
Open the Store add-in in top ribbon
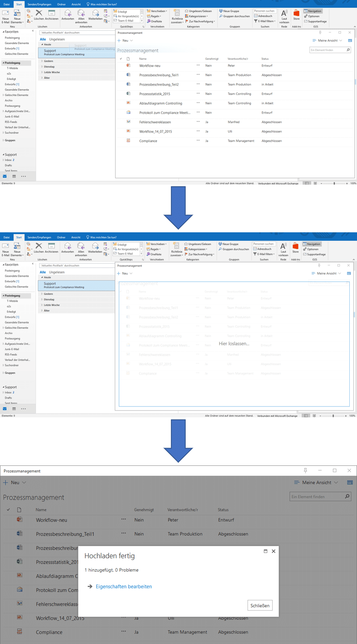coord(296,15)
